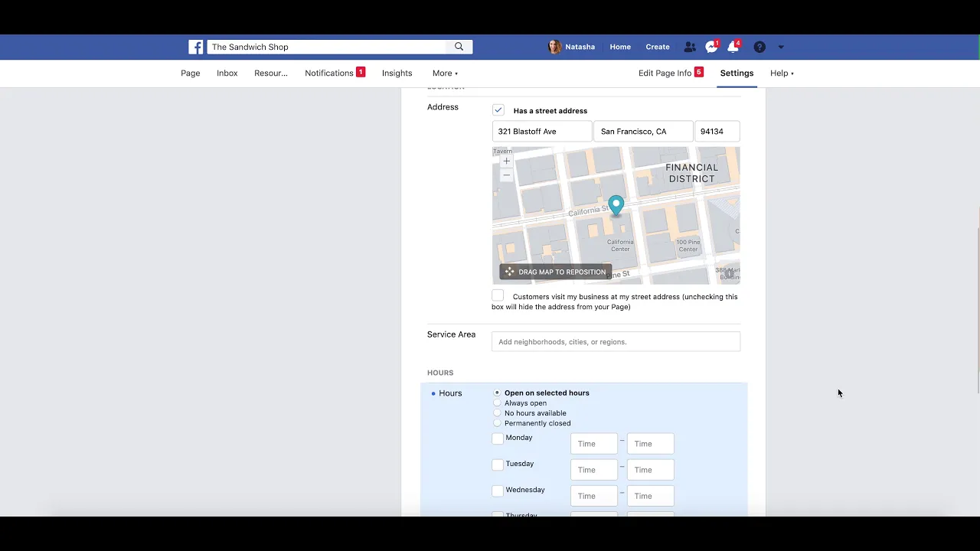Open Tuesday closing time field
Viewport: 980px width, 551px height.
651,470
